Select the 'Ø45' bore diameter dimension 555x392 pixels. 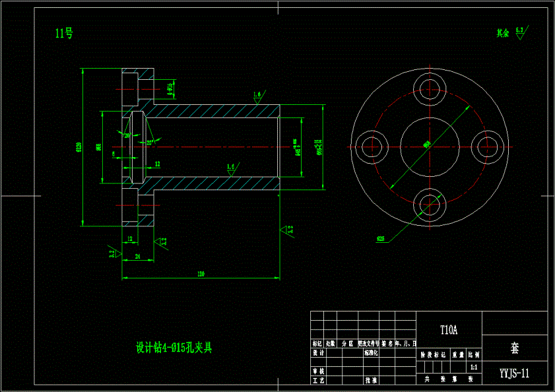(x=297, y=148)
